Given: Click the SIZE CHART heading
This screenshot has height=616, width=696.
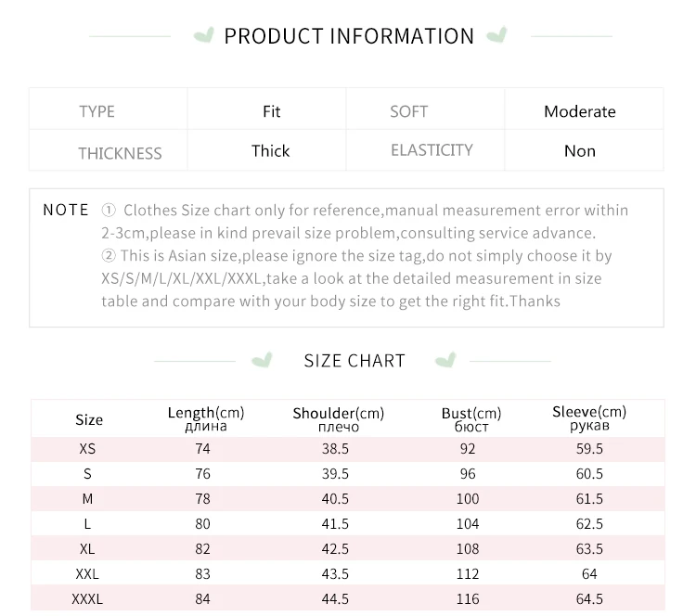Looking at the screenshot, I should pos(354,361).
